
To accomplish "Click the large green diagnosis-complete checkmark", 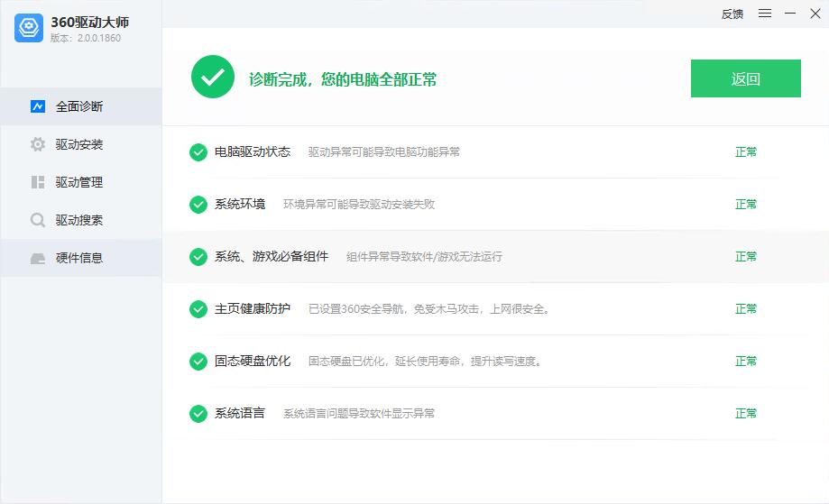I will click(213, 78).
